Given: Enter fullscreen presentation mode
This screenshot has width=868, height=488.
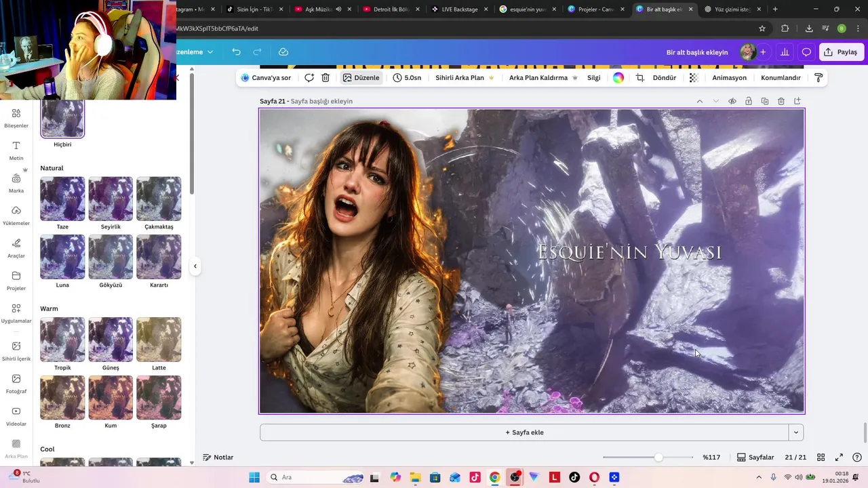Looking at the screenshot, I should click(839, 457).
